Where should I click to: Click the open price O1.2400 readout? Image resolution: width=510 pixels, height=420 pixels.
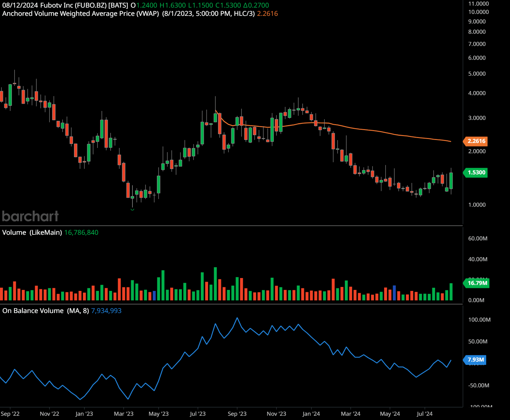(x=144, y=5)
